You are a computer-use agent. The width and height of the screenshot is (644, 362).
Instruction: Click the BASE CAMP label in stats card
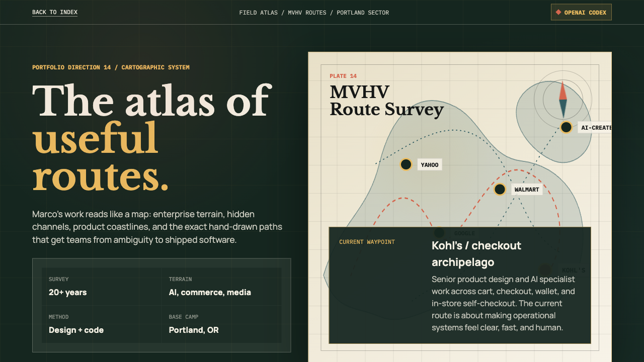tap(184, 317)
